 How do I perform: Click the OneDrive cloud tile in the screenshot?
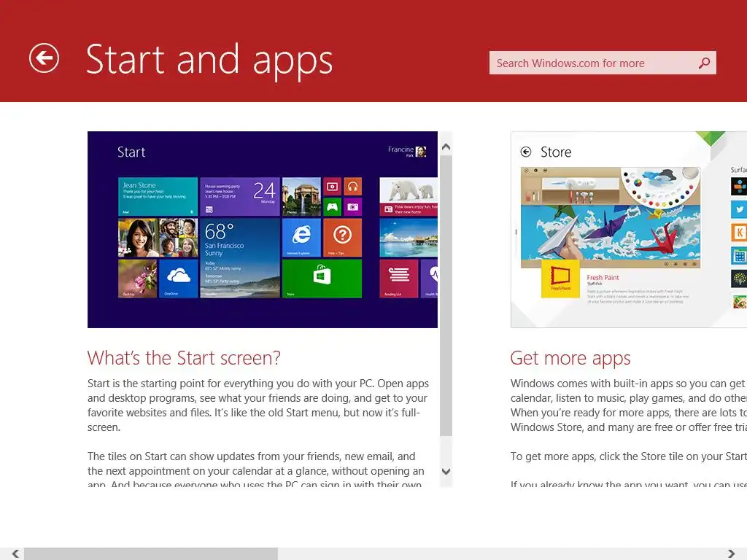[x=179, y=279]
